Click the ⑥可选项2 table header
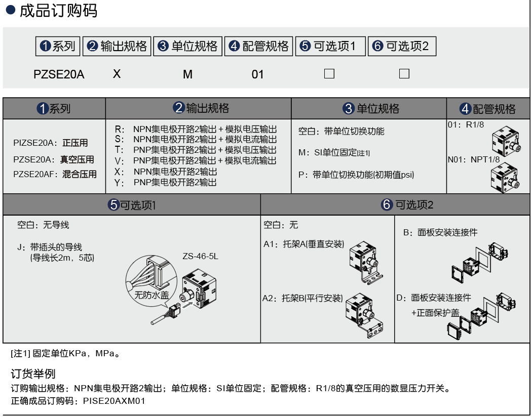The height and width of the screenshot is (417, 532). coord(395,204)
